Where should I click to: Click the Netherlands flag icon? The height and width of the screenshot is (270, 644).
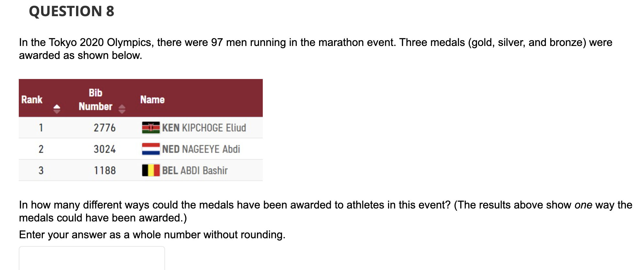tap(151, 149)
